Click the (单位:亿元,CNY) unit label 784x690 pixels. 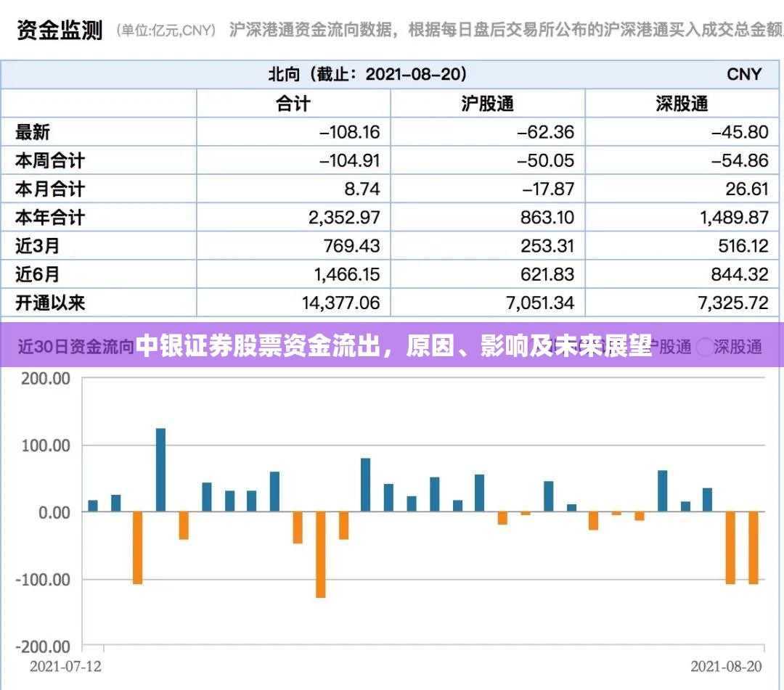click(x=166, y=30)
